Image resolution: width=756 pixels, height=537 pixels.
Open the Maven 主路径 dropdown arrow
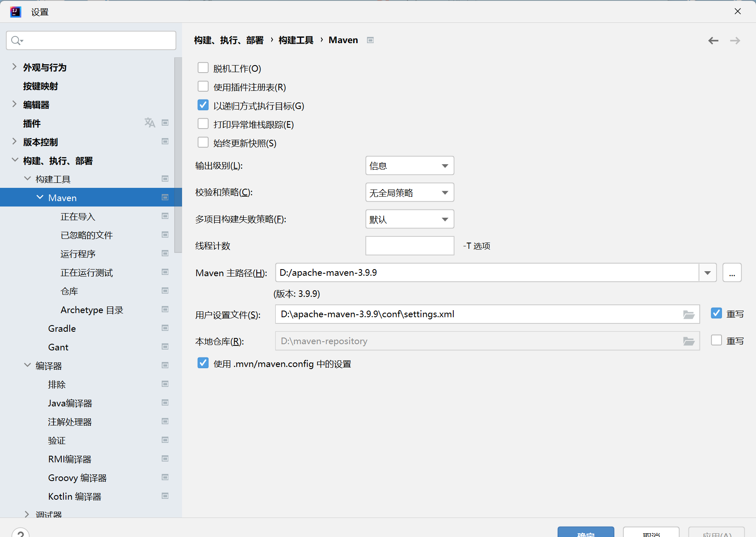click(708, 273)
